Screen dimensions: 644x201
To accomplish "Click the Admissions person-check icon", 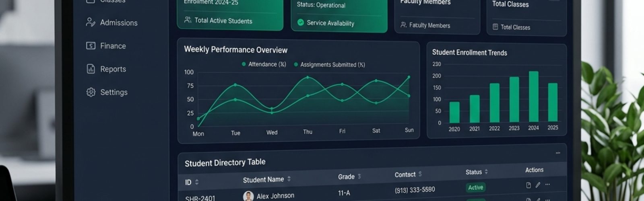I will pyautogui.click(x=91, y=22).
